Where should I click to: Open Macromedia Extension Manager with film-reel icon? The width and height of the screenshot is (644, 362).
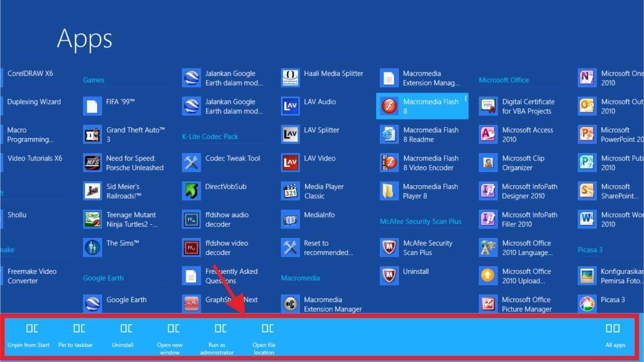point(321,304)
